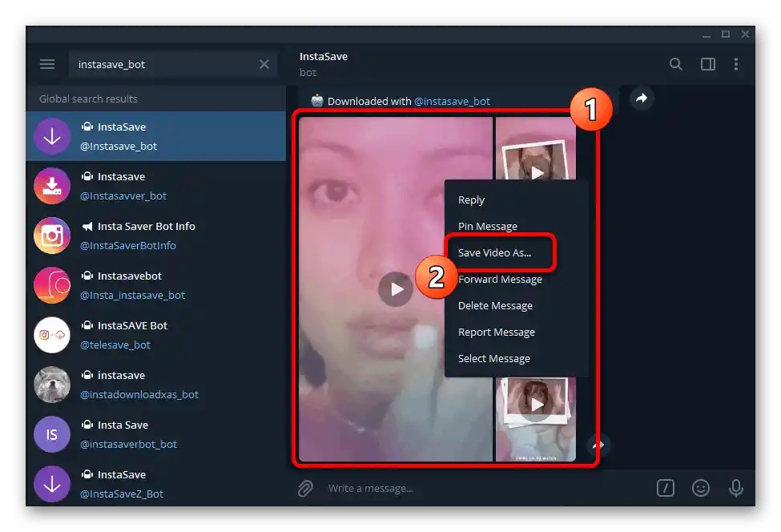Open the three-dot chat options menu

(x=735, y=64)
